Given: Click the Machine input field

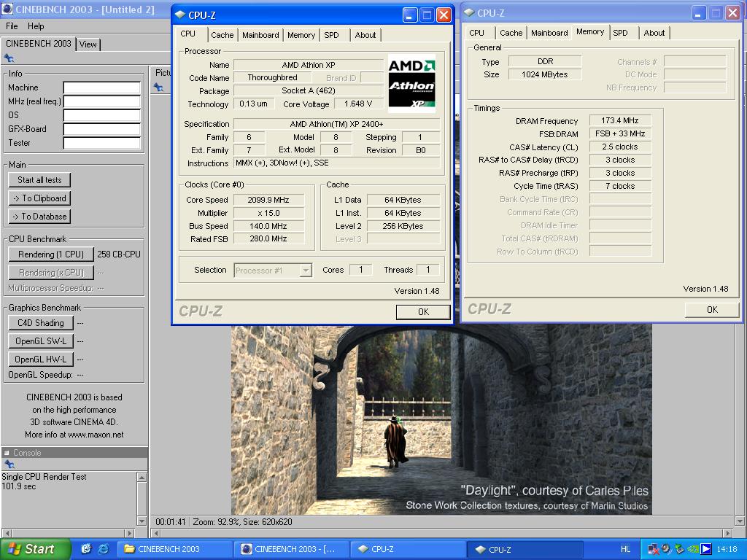Looking at the screenshot, I should point(102,87).
